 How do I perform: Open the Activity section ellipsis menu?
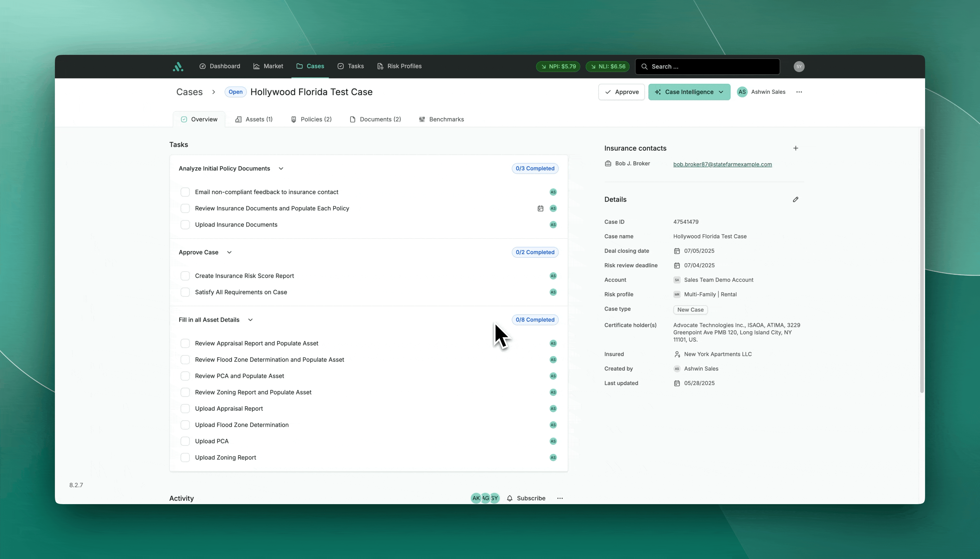[560, 498]
